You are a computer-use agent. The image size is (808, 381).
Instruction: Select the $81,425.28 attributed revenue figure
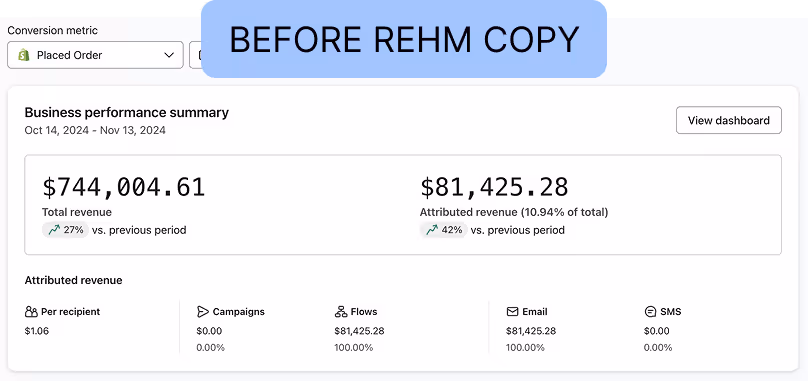pos(494,187)
